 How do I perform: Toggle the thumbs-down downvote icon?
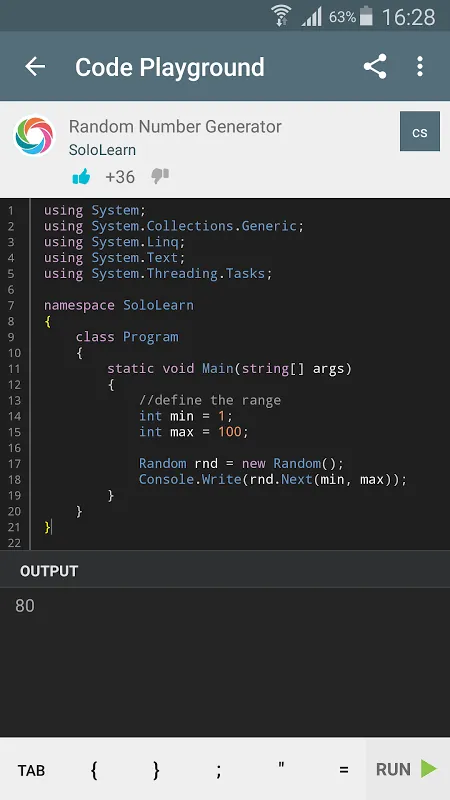click(x=160, y=177)
